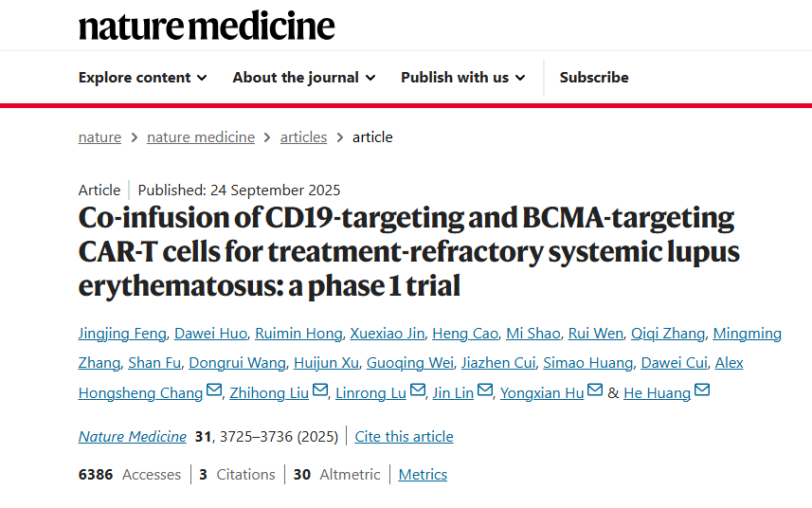Open the Subscribe page
Viewport: 812px width, 508px height.
pos(594,78)
